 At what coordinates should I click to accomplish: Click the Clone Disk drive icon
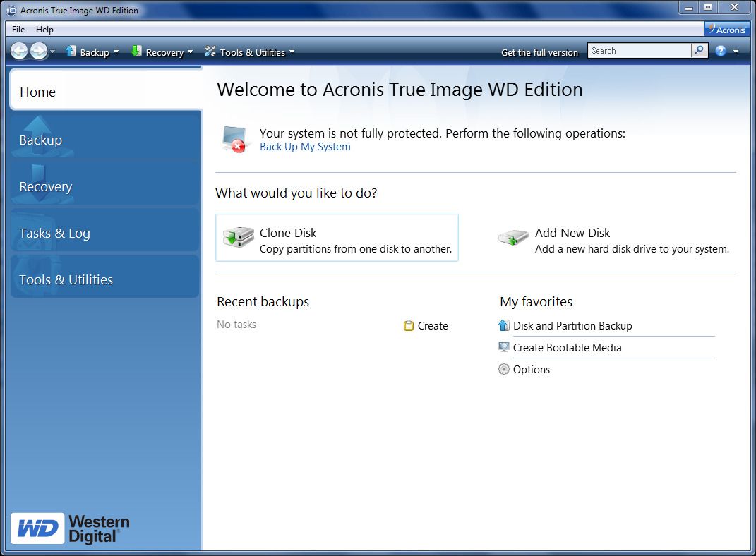[x=239, y=238]
